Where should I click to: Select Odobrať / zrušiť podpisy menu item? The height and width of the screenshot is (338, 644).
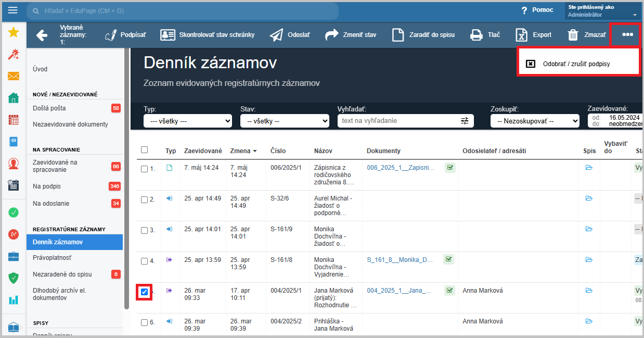coord(576,64)
